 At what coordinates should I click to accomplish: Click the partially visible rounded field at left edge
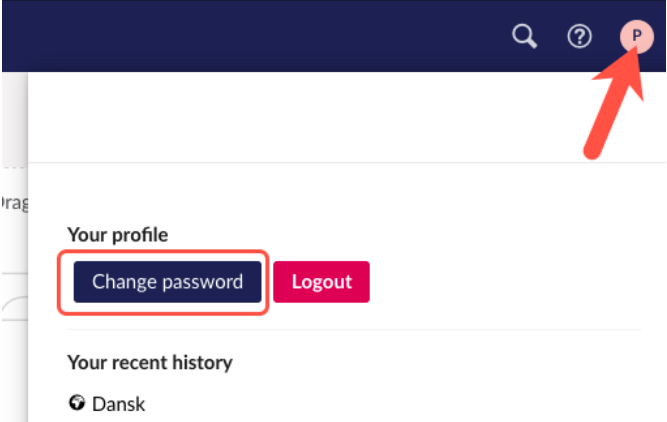[x=15, y=308]
